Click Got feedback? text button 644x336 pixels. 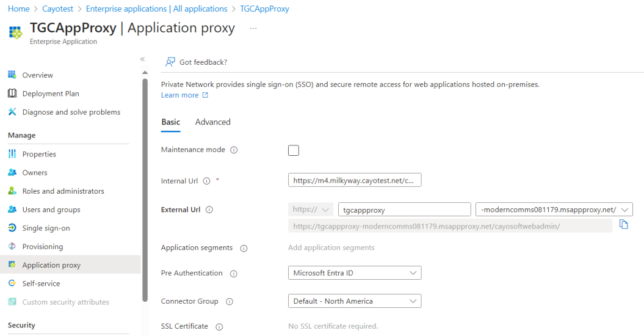(203, 62)
